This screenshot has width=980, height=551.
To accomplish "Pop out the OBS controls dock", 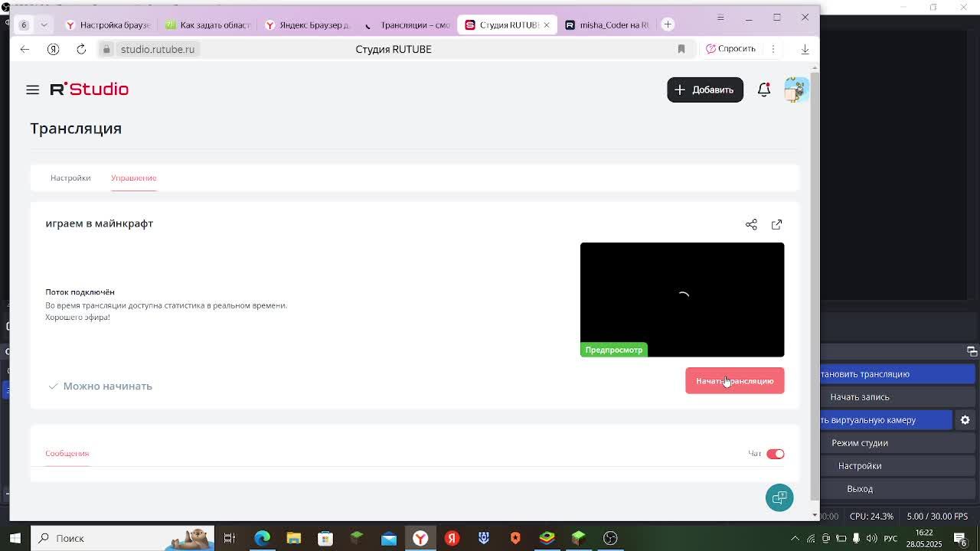I will [x=972, y=350].
